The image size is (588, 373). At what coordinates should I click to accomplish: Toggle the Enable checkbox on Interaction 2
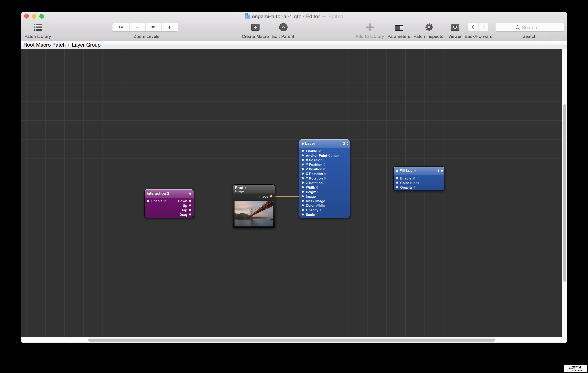pos(165,201)
